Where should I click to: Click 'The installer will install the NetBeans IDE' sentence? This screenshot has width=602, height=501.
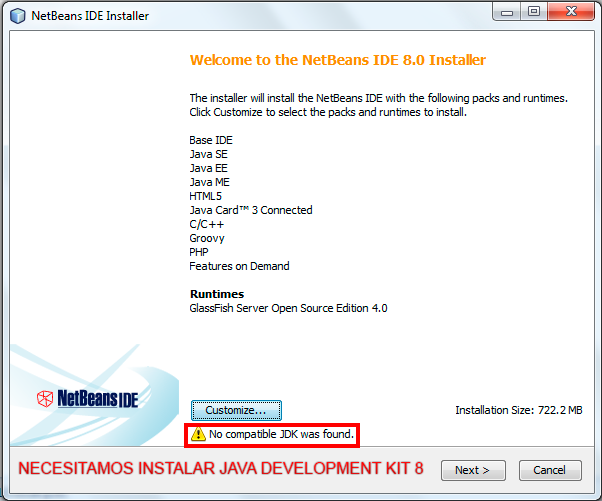click(x=378, y=98)
